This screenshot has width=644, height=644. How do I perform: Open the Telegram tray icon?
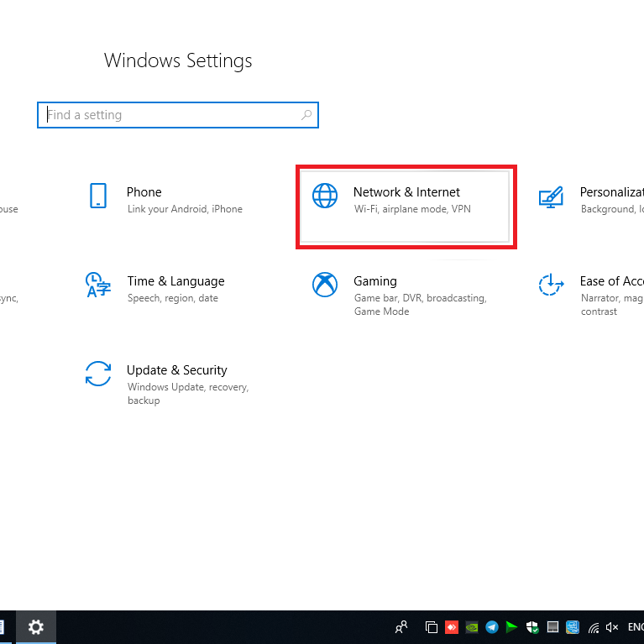coord(492,626)
